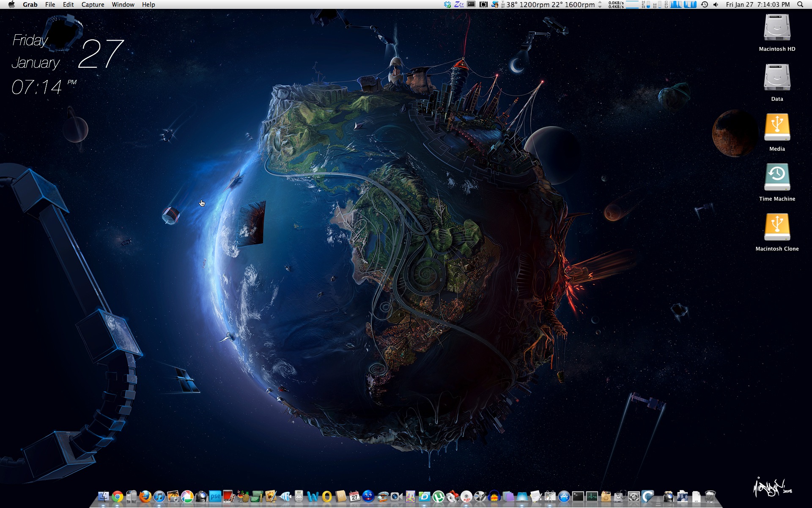
Task: Open the File menu
Action: point(50,5)
